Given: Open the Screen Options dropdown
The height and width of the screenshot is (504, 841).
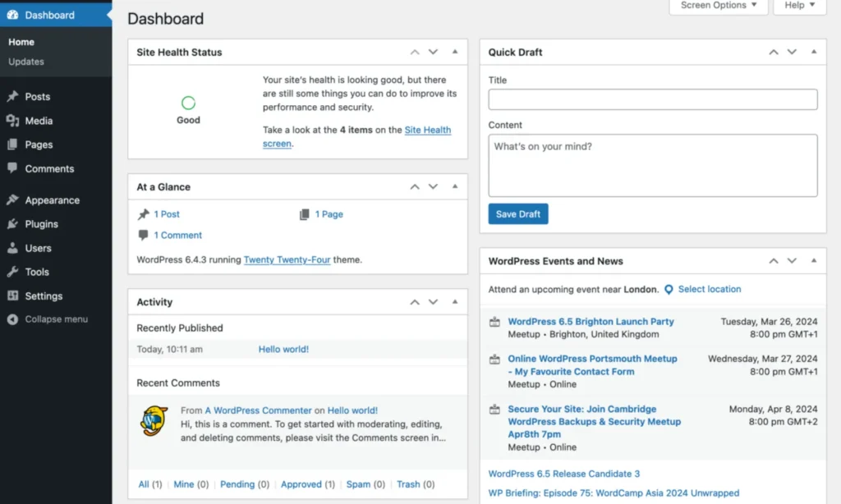Looking at the screenshot, I should (719, 6).
